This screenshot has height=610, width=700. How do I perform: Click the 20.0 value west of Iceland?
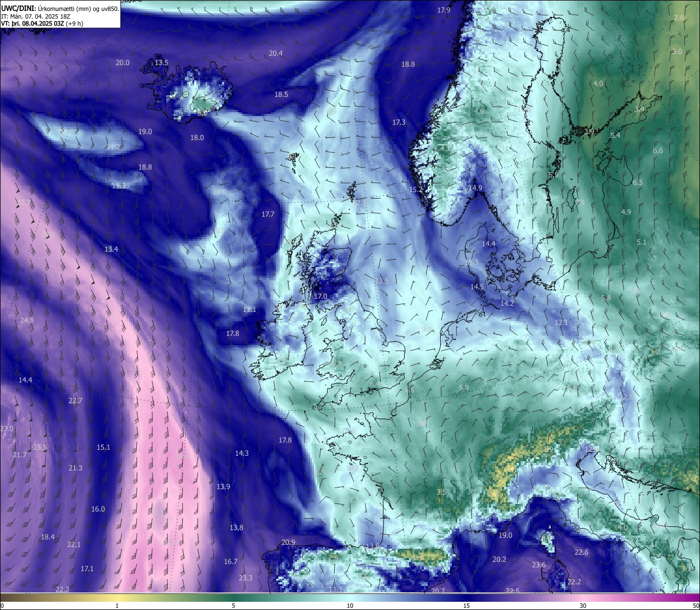point(122,63)
